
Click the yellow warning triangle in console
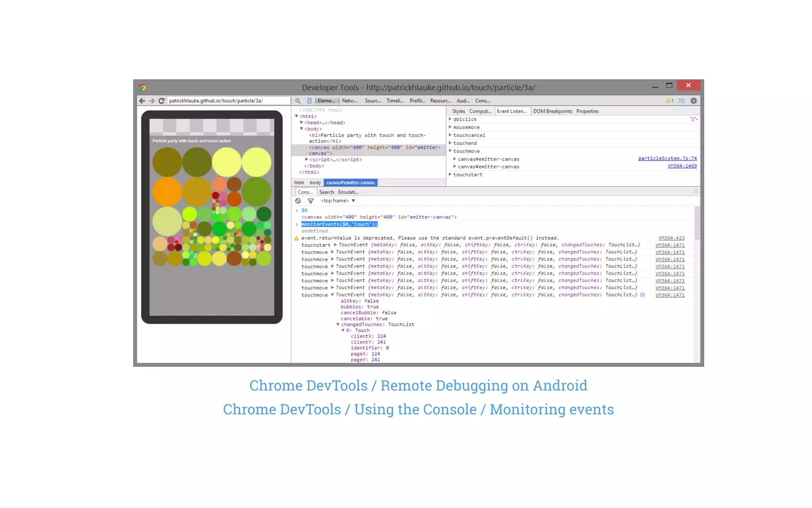296,238
